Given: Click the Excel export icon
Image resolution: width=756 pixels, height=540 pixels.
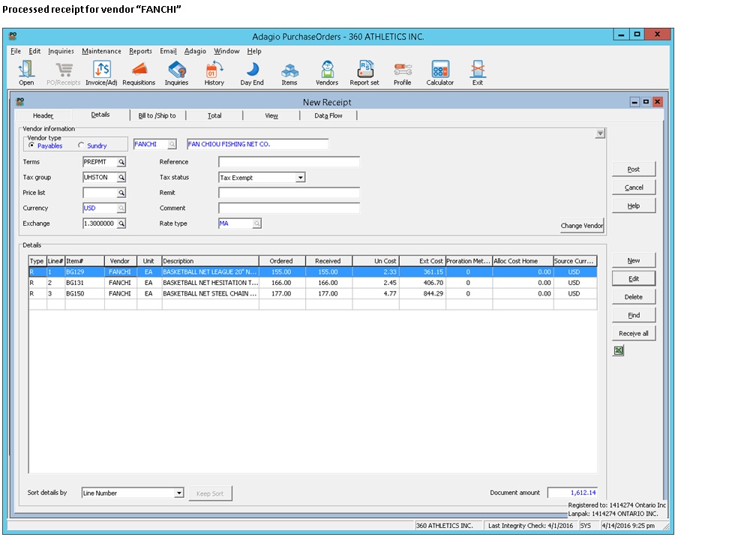Looking at the screenshot, I should coord(619,350).
